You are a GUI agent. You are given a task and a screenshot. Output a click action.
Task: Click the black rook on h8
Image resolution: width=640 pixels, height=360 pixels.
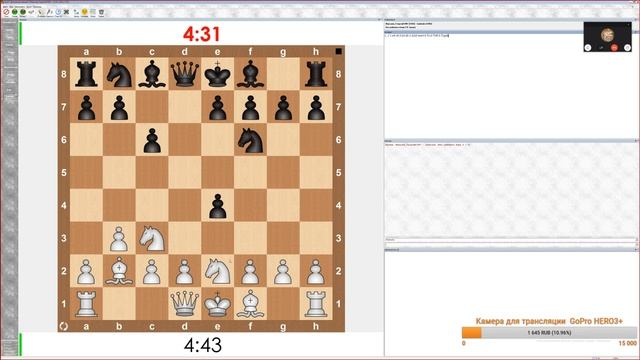coord(316,74)
